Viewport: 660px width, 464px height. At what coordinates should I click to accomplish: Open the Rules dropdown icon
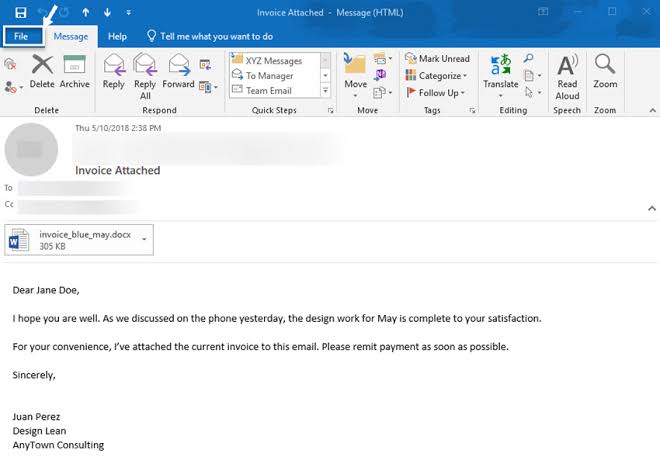click(x=383, y=59)
